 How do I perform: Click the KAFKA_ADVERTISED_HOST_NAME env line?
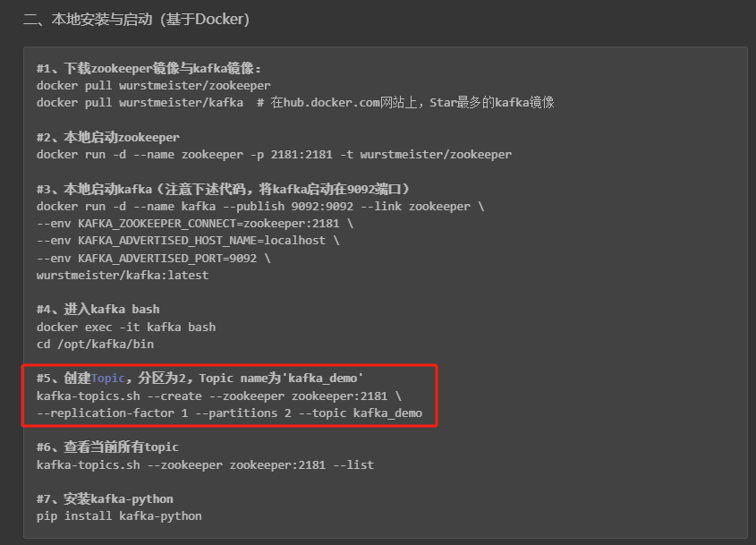[x=188, y=241]
